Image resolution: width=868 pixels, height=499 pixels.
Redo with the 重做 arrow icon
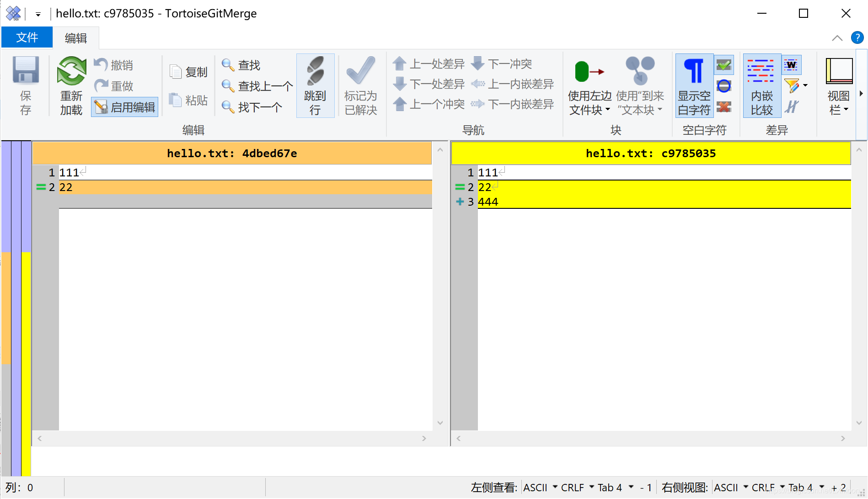point(101,85)
